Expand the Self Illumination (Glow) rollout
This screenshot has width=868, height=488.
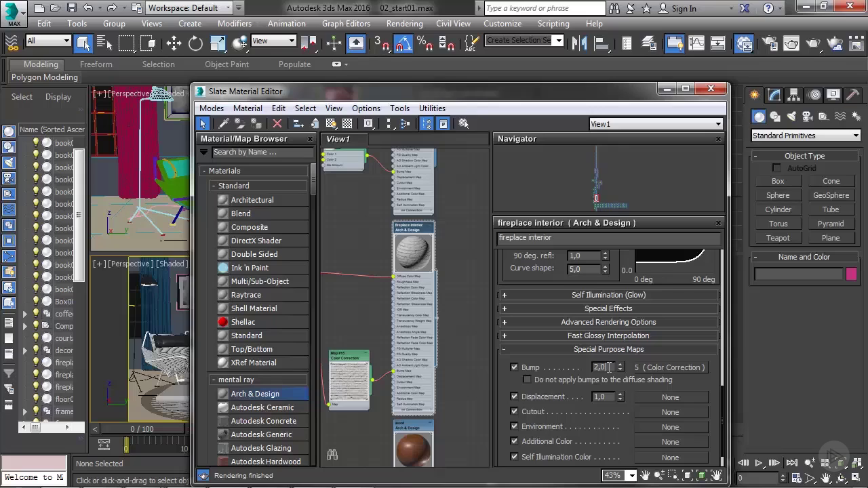point(608,295)
